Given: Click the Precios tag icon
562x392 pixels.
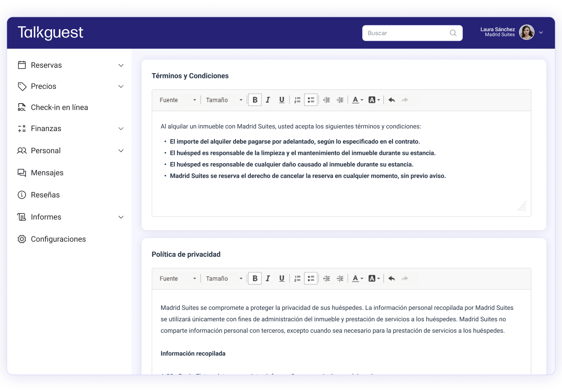Looking at the screenshot, I should point(22,86).
